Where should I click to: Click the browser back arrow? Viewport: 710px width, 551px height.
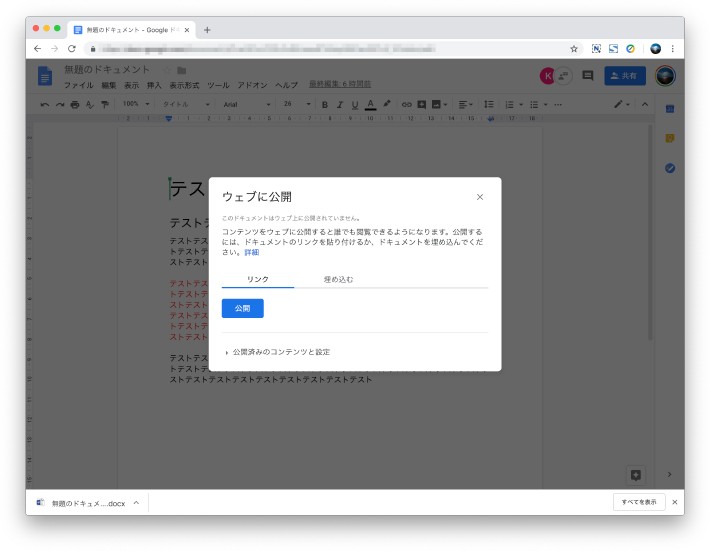click(x=38, y=48)
